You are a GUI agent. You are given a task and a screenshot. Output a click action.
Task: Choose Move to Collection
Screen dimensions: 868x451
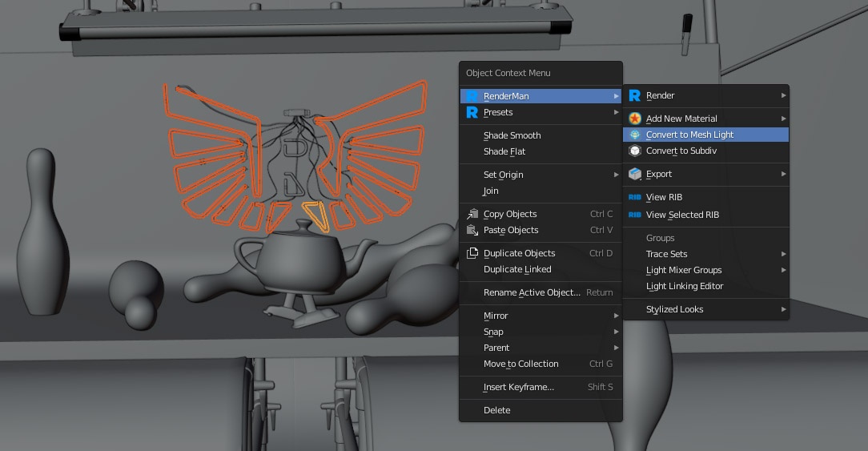[521, 364]
